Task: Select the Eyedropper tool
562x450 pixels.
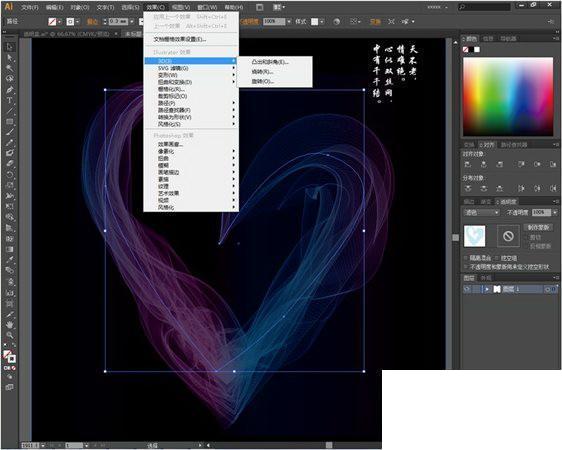Action: tap(9, 260)
